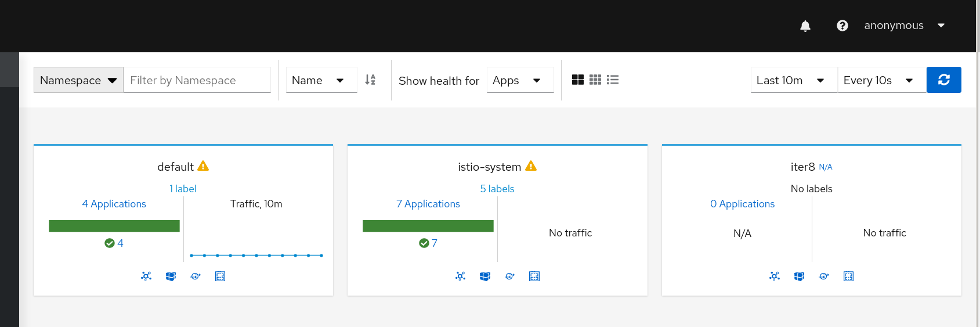Viewport: 980px width, 327px height.
Task: Click the default namespace title
Action: pos(175,167)
